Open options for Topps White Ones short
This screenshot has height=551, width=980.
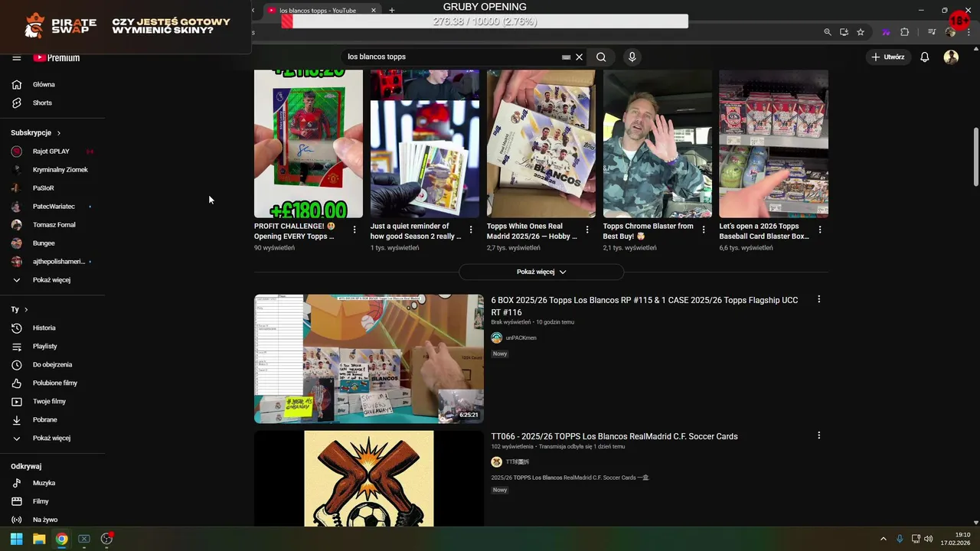point(587,230)
